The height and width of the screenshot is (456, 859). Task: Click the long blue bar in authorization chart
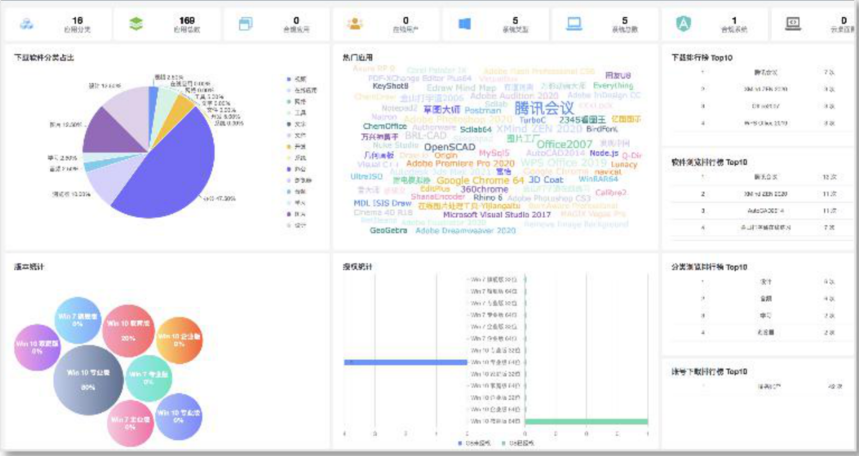click(405, 362)
